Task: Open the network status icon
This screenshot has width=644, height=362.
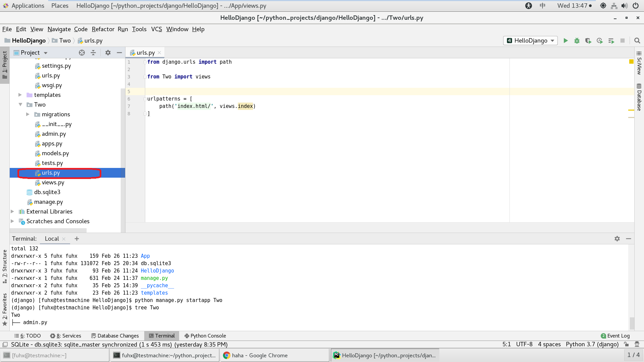Action: [x=614, y=6]
